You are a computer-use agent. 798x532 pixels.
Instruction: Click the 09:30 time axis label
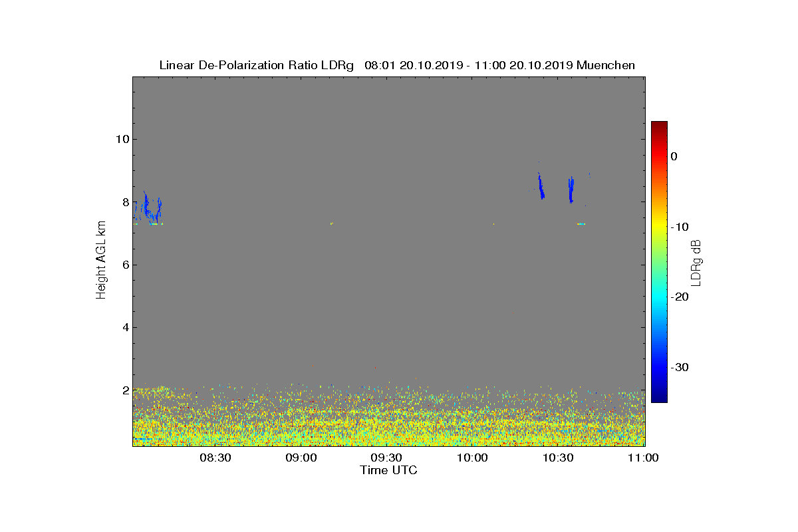coord(386,458)
